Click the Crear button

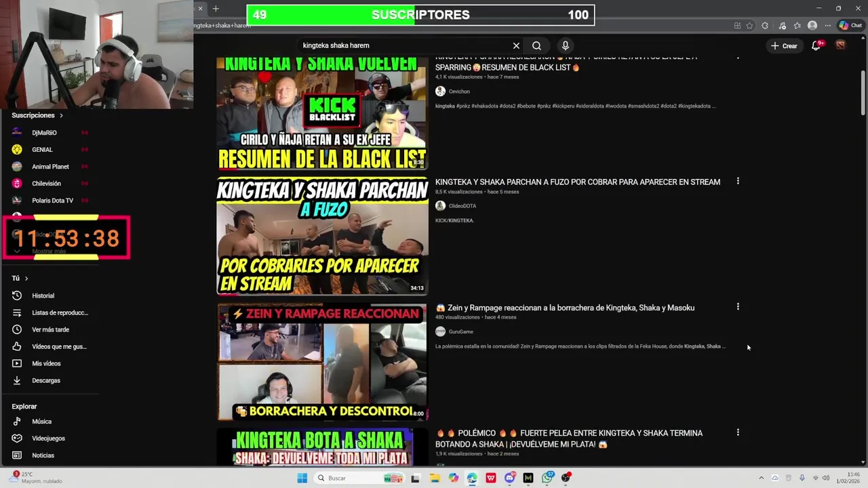coord(784,45)
